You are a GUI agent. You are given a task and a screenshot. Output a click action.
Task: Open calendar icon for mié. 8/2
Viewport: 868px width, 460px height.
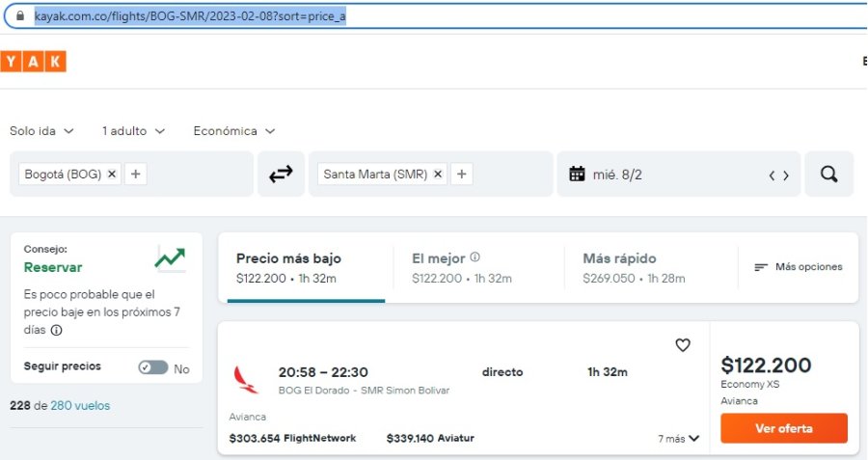point(577,174)
